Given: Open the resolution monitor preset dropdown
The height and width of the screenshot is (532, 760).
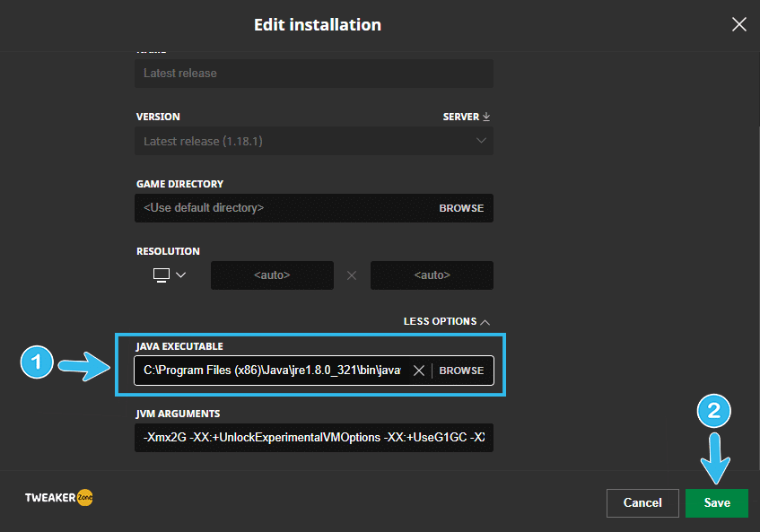Looking at the screenshot, I should (170, 275).
